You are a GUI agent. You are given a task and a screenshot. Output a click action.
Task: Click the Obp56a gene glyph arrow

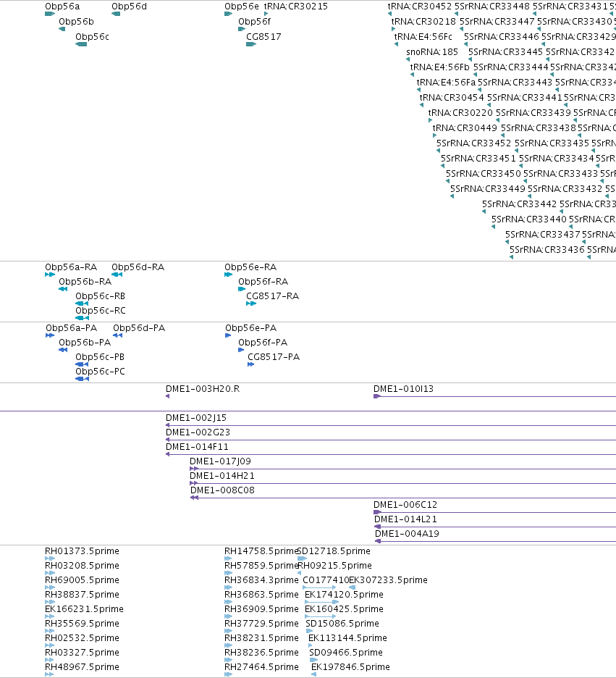tap(50, 14)
